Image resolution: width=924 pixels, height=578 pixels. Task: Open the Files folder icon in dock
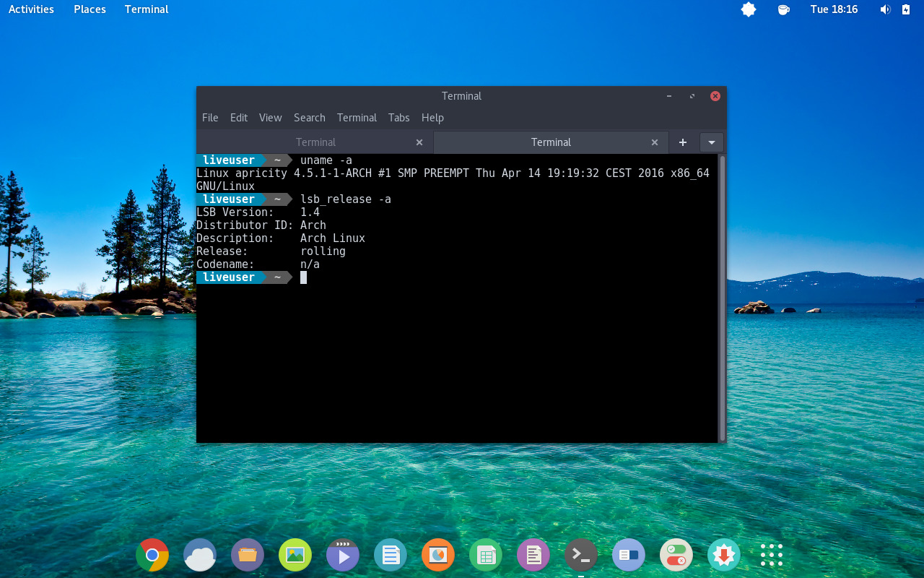coord(248,555)
